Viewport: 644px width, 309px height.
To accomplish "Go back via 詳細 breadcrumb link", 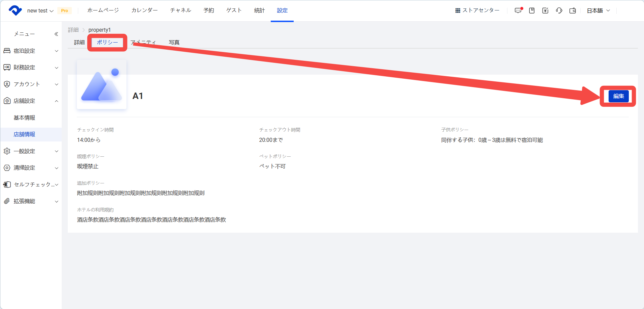I will coord(73,30).
